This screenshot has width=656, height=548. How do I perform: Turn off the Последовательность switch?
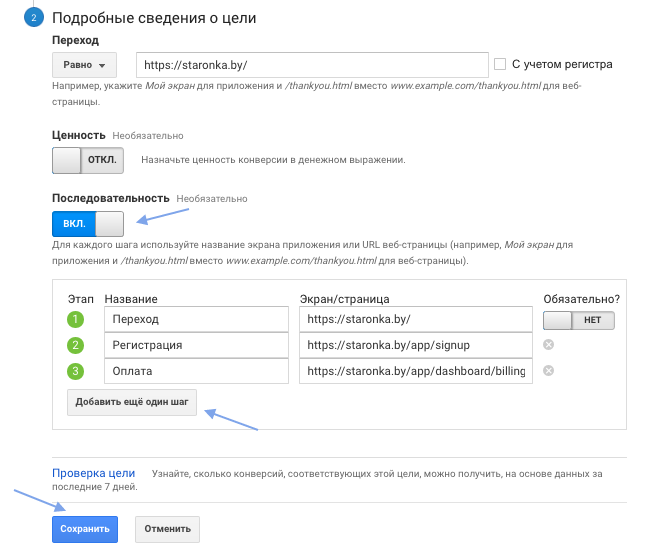87,223
